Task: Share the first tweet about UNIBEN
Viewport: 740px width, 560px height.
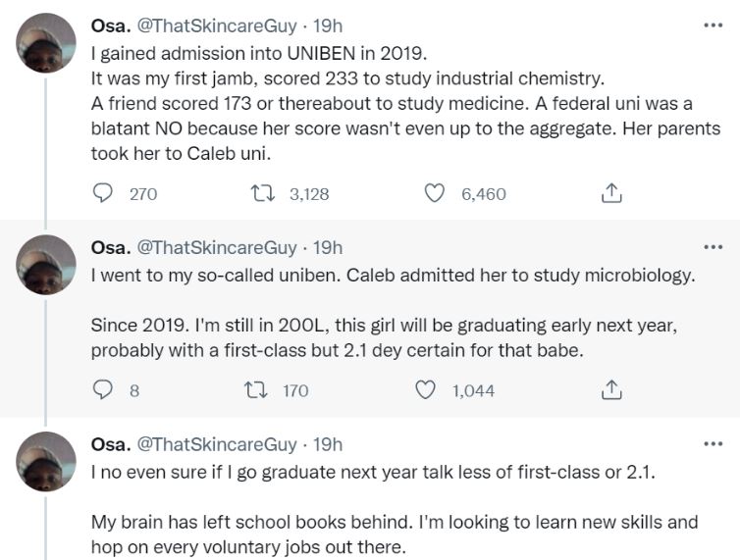Action: pyautogui.click(x=610, y=194)
